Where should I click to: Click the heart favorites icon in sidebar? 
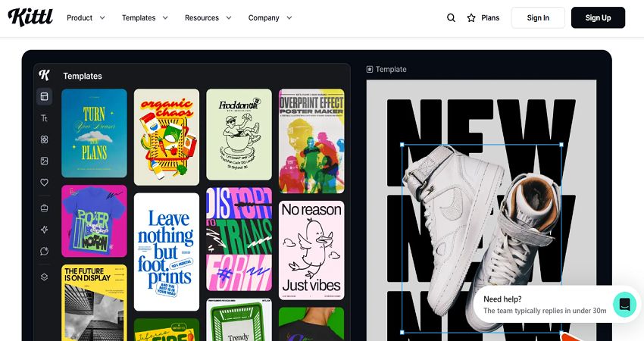[45, 182]
